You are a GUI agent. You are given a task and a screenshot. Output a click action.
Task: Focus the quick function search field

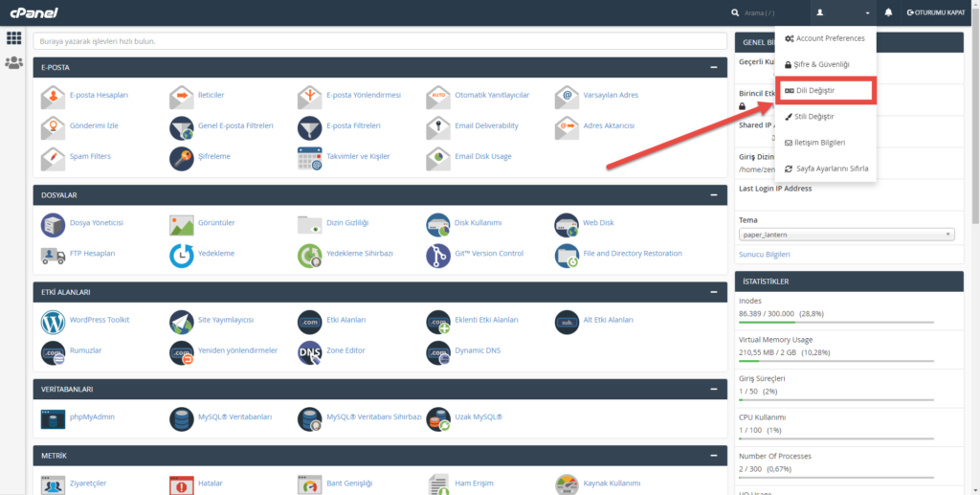tap(380, 41)
